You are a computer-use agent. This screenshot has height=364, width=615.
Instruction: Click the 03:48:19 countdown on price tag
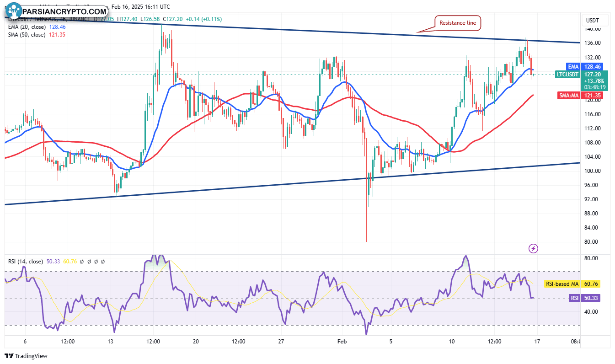pyautogui.click(x=594, y=87)
